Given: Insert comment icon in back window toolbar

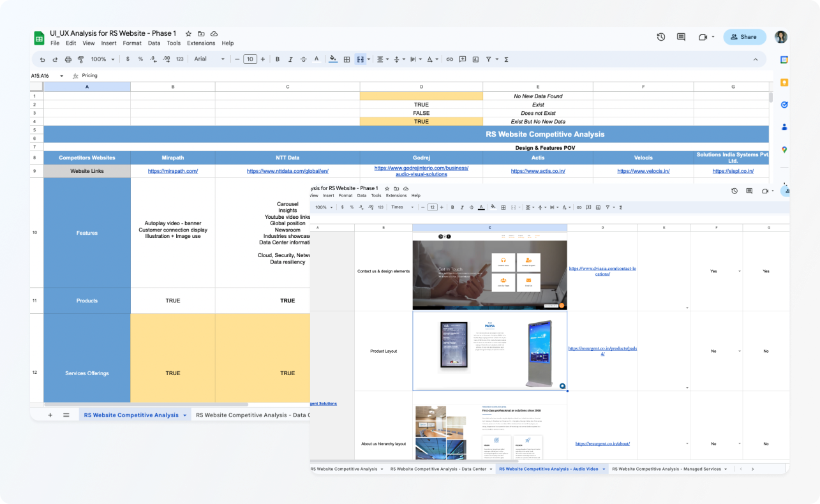Looking at the screenshot, I should click(x=463, y=59).
